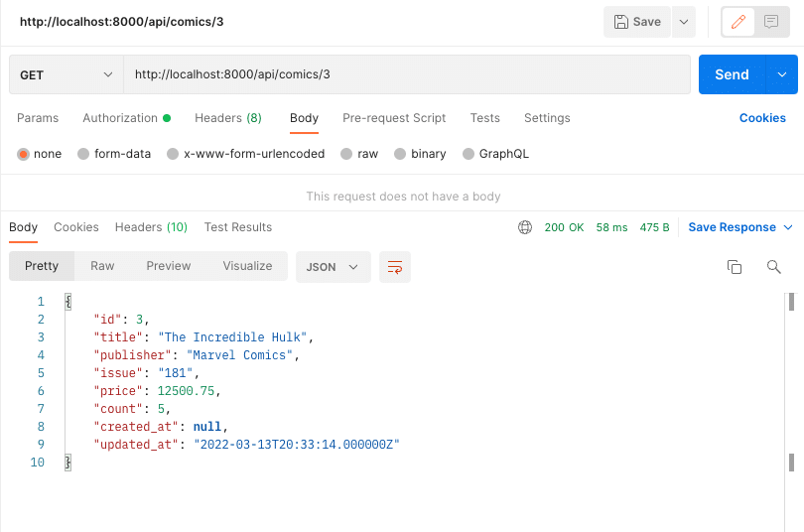
Task: Click the 58 ms response time
Action: pos(611,227)
